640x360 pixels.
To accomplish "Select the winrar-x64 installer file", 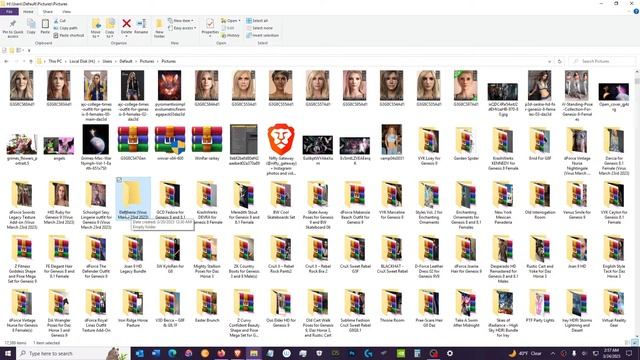I will [x=170, y=143].
